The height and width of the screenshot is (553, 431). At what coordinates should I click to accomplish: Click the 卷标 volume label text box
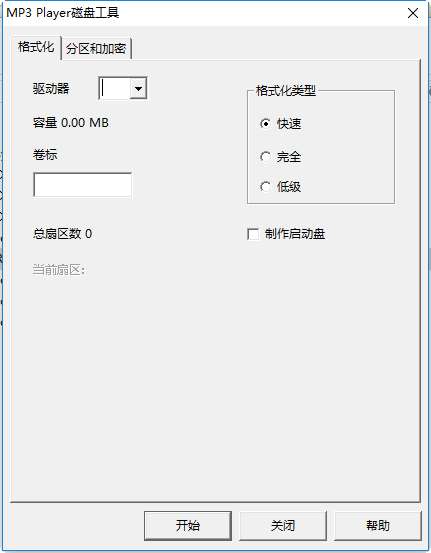coord(83,185)
